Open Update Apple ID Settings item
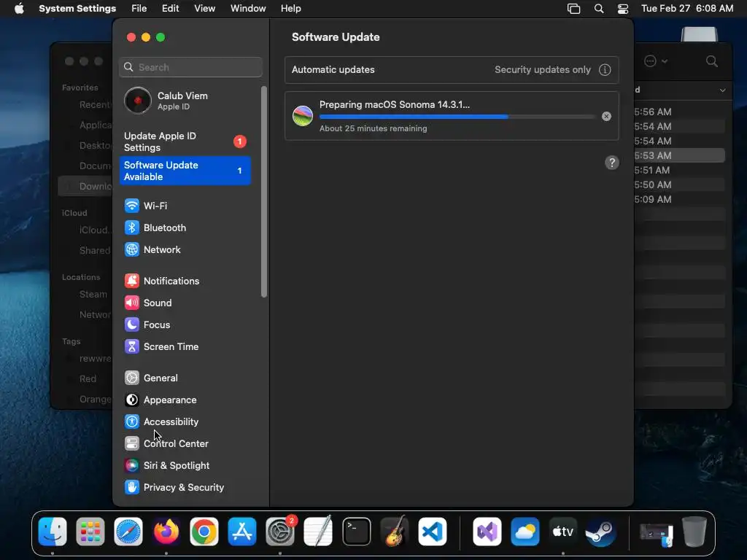The height and width of the screenshot is (560, 747). pos(185,142)
